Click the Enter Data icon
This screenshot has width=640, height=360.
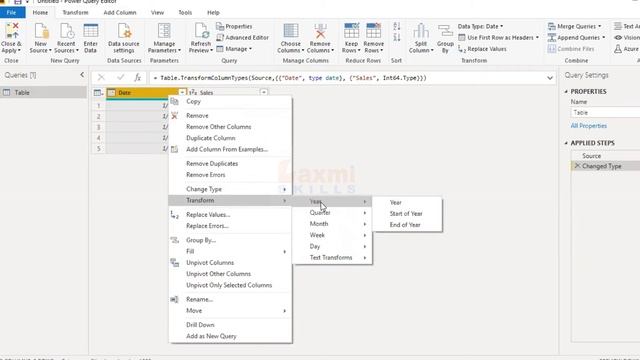(91, 32)
